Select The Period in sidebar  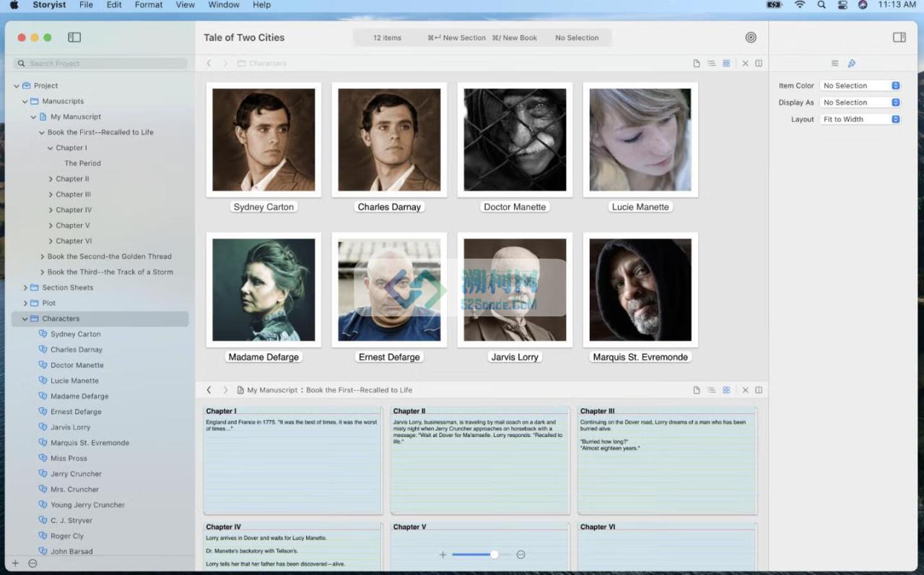click(x=82, y=163)
